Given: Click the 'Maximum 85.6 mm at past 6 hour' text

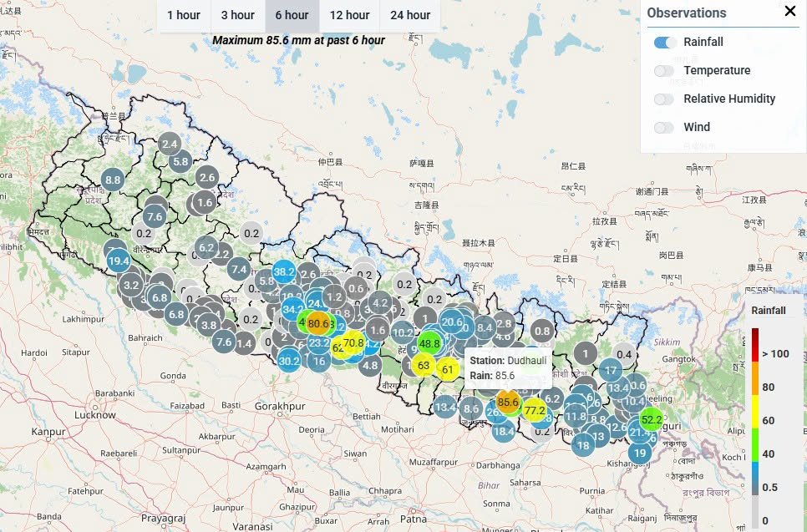Looking at the screenshot, I should click(x=298, y=40).
